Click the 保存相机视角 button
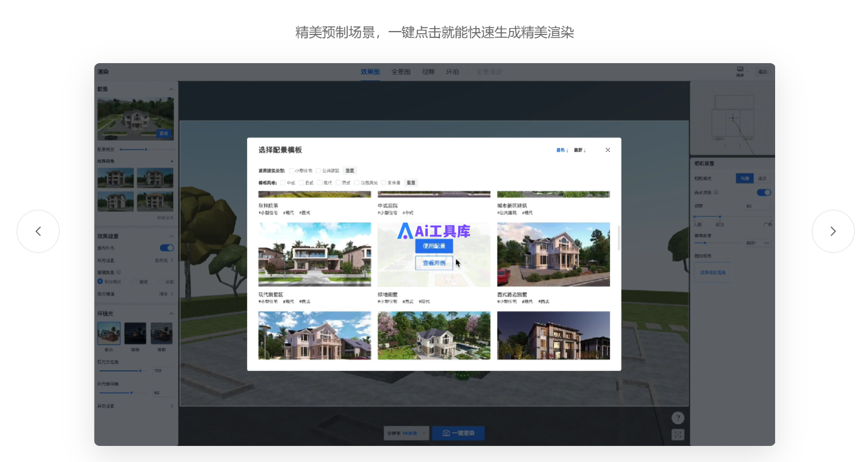The height and width of the screenshot is (462, 868). coord(713,273)
